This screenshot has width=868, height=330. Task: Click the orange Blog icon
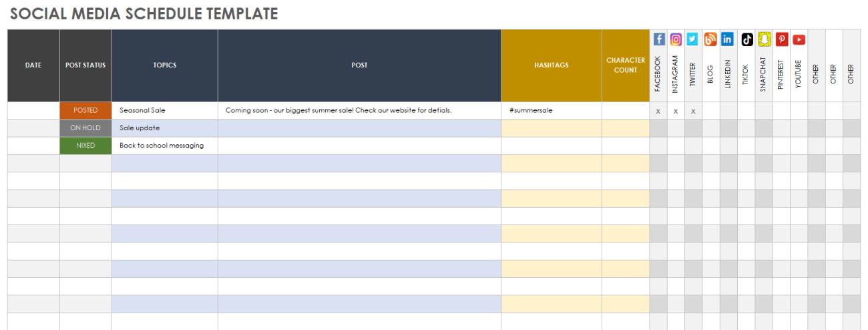pyautogui.click(x=710, y=39)
